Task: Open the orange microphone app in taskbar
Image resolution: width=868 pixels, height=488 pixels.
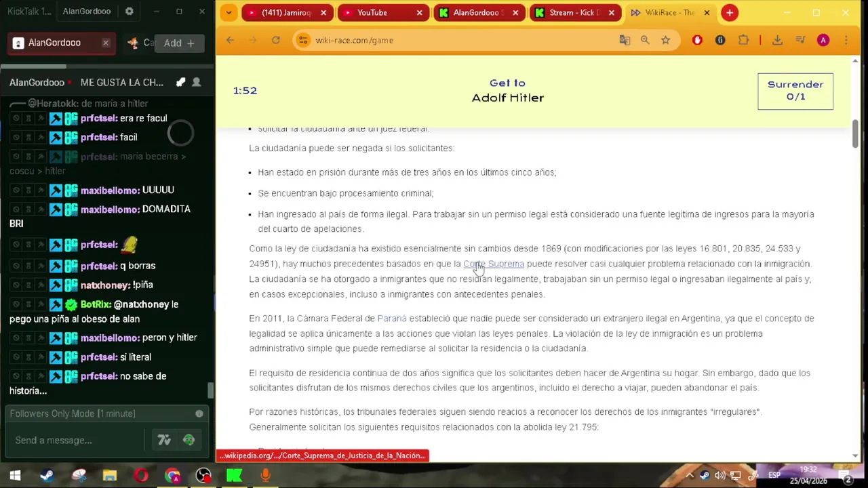Action: tap(265, 476)
